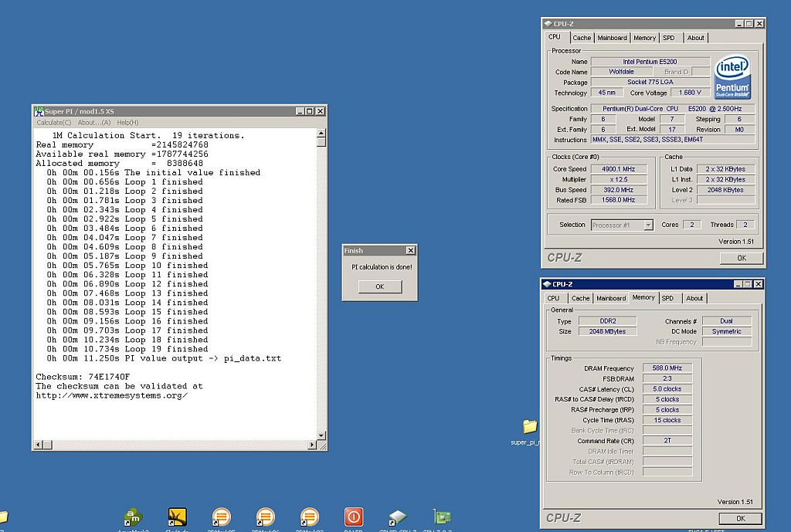The width and height of the screenshot is (791, 532).
Task: Click the Wolfdale code name field
Action: coord(622,72)
